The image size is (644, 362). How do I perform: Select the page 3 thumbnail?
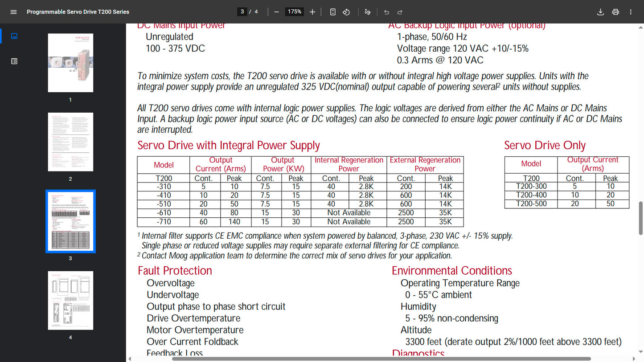click(70, 221)
